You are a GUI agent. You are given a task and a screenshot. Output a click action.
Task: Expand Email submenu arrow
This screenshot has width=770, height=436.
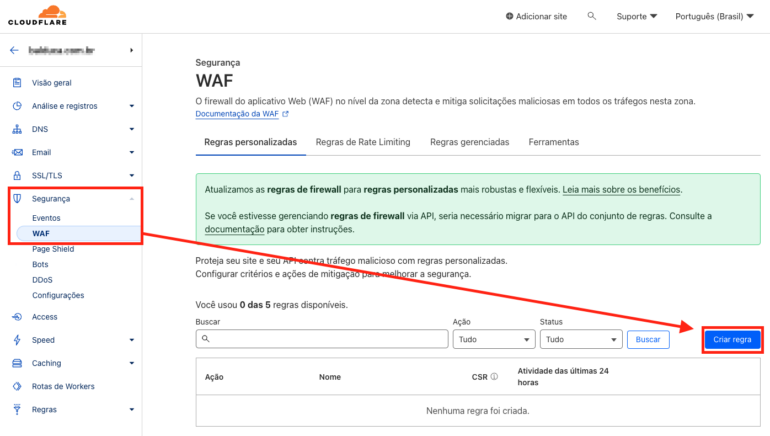[x=132, y=152]
